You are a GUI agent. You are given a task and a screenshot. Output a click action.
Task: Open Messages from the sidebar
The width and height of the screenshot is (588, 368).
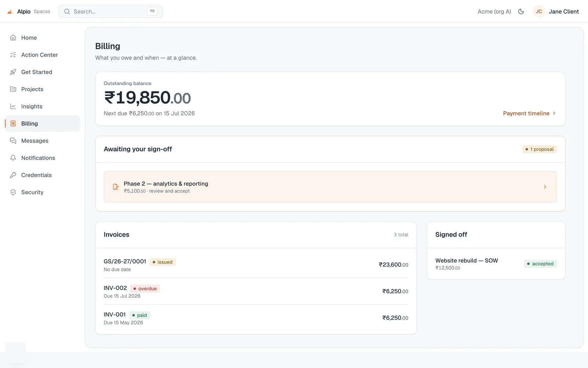(x=43, y=141)
